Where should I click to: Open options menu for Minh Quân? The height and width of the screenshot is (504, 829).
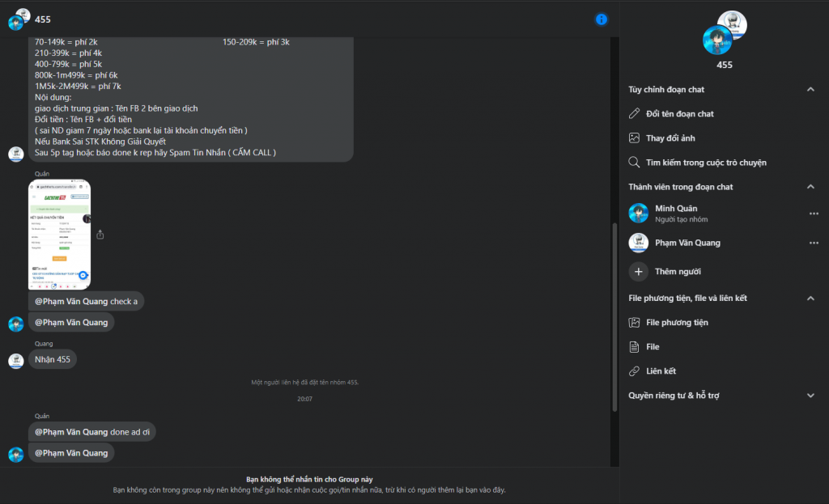[814, 214]
